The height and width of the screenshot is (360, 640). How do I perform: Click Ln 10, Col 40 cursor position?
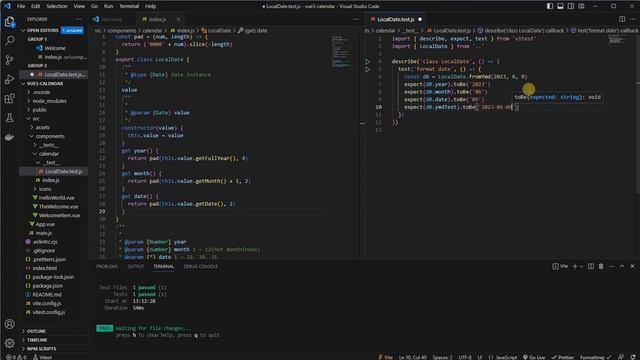pos(412,357)
